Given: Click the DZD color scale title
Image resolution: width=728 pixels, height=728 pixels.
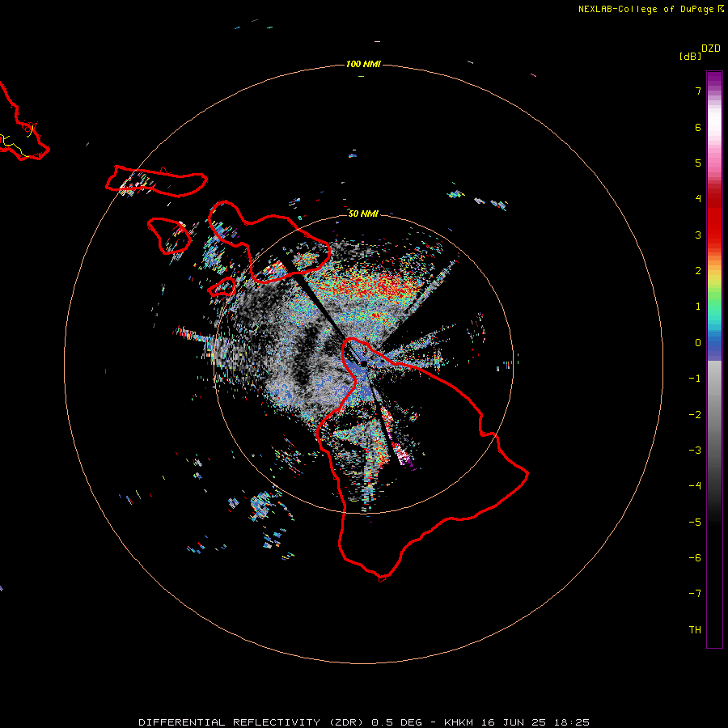Looking at the screenshot, I should point(711,49).
